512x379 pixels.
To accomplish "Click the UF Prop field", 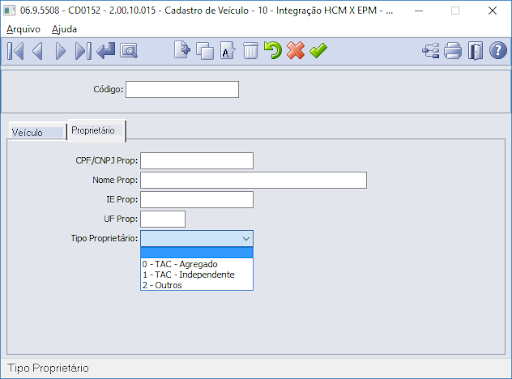I will click(163, 219).
